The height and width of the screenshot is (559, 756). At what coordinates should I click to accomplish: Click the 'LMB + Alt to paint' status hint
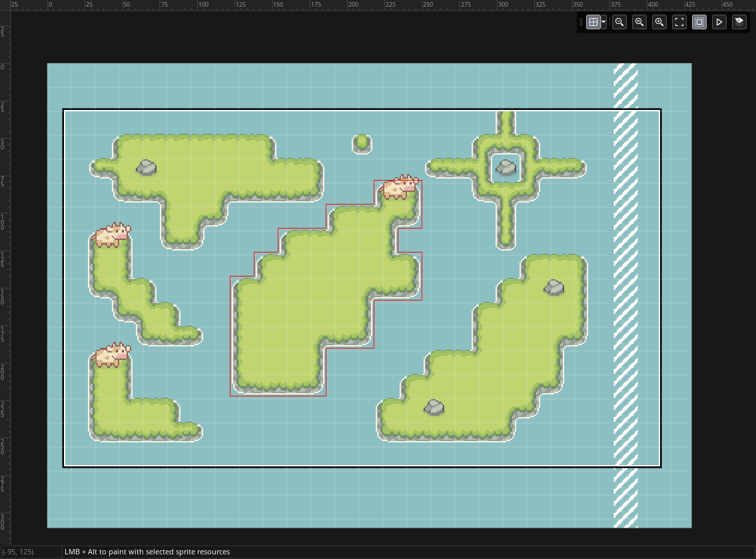[147, 552]
